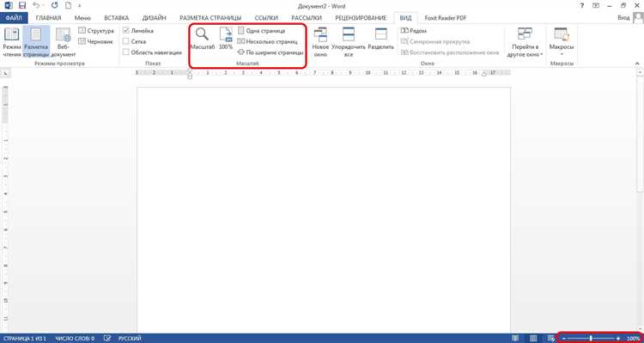Screen dimensions: 644x343
Task: Switch to РАЗМЕТКА СТРАНИЦЫ tab
Action: pos(210,18)
